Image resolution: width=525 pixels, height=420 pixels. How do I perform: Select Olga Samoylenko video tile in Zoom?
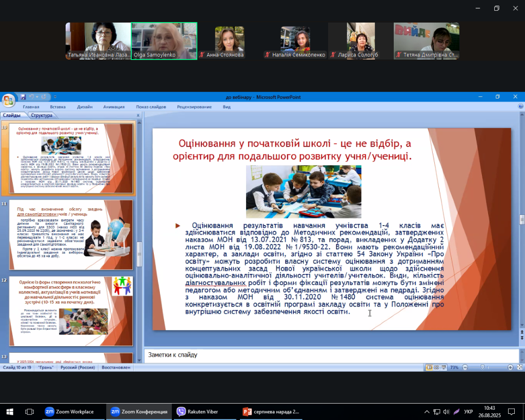tap(164, 41)
